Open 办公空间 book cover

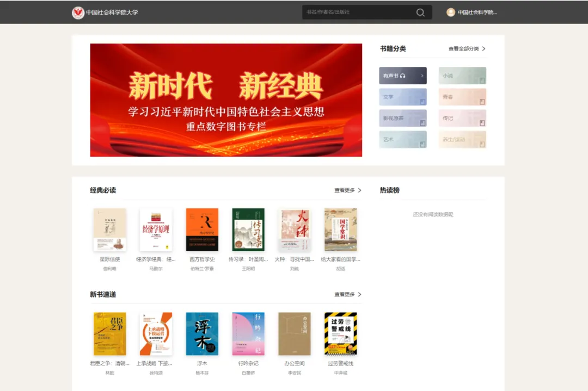[295, 334]
